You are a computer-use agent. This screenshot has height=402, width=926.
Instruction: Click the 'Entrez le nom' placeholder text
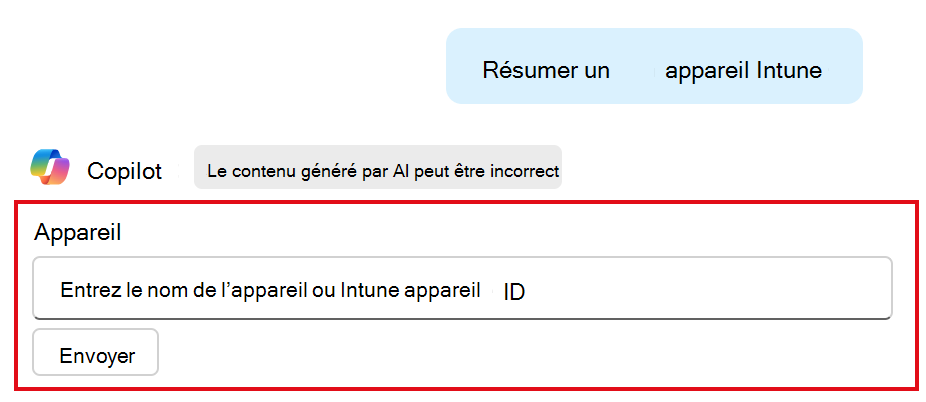tap(120, 290)
